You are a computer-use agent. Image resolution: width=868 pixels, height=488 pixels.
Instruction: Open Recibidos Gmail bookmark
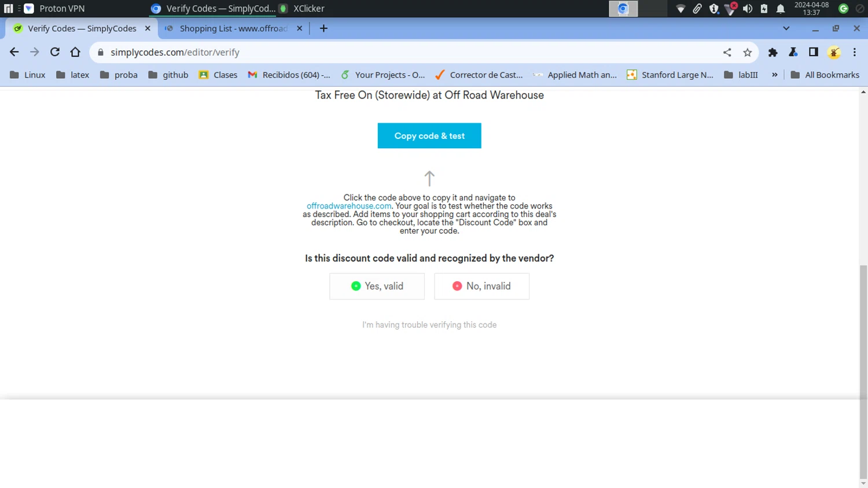(x=289, y=75)
